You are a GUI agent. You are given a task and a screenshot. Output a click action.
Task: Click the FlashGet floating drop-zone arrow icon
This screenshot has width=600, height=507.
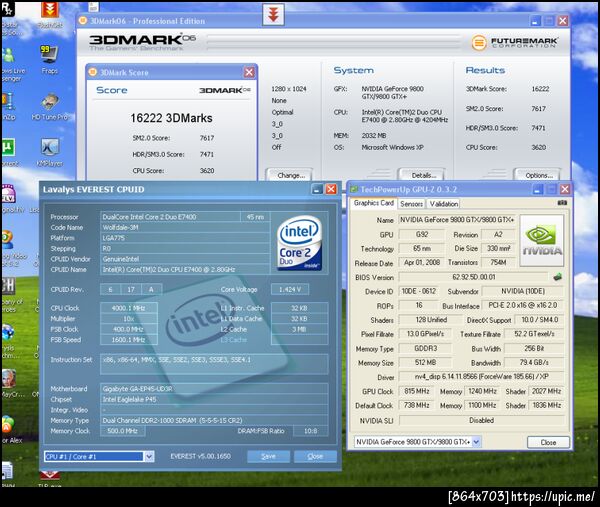pyautogui.click(x=273, y=15)
